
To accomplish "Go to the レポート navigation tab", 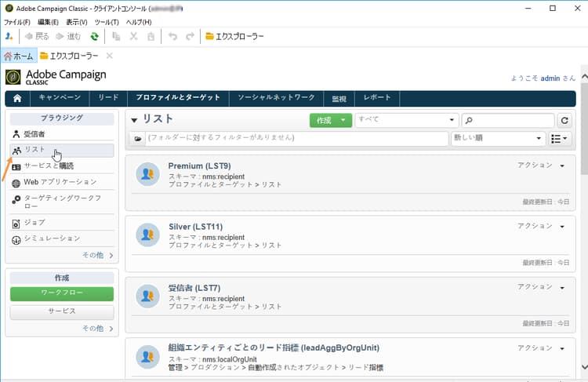I will pos(377,97).
